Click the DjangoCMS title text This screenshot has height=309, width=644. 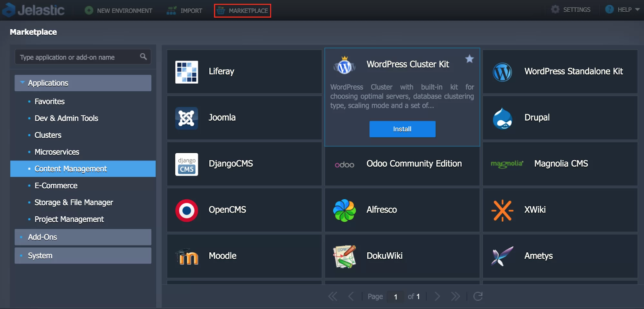tap(231, 164)
